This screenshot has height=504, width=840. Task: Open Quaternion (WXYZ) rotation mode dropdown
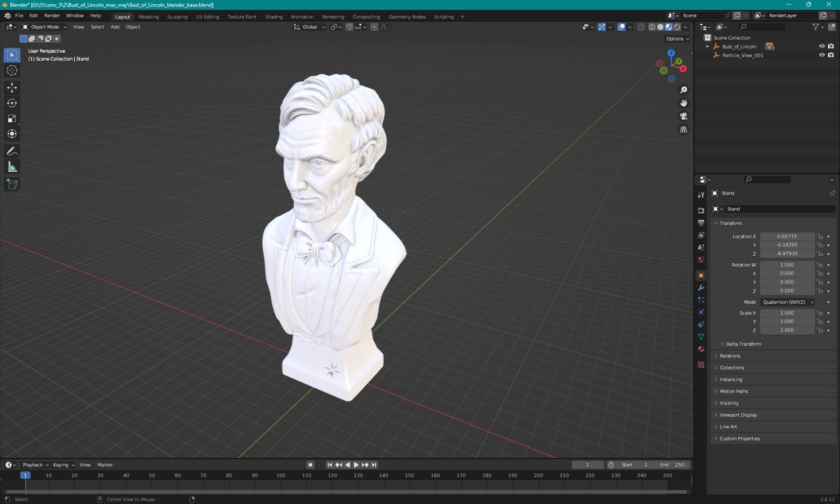coord(788,302)
